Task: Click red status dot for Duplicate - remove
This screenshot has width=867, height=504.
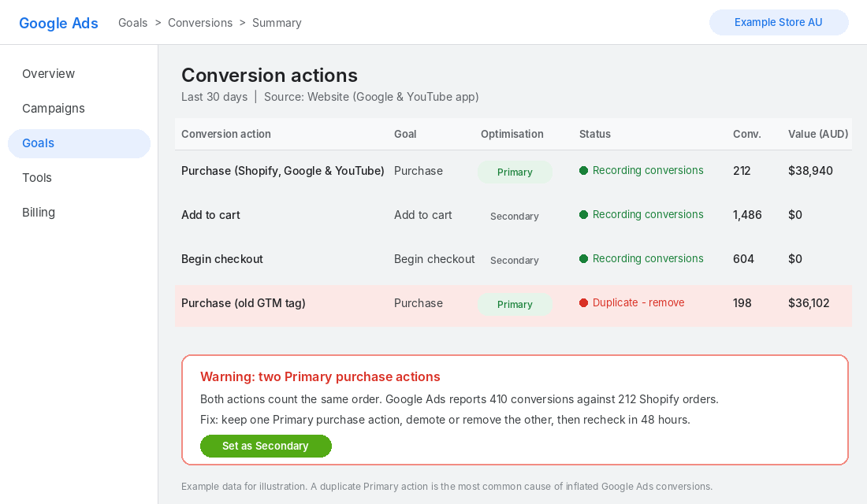Action: coord(583,303)
